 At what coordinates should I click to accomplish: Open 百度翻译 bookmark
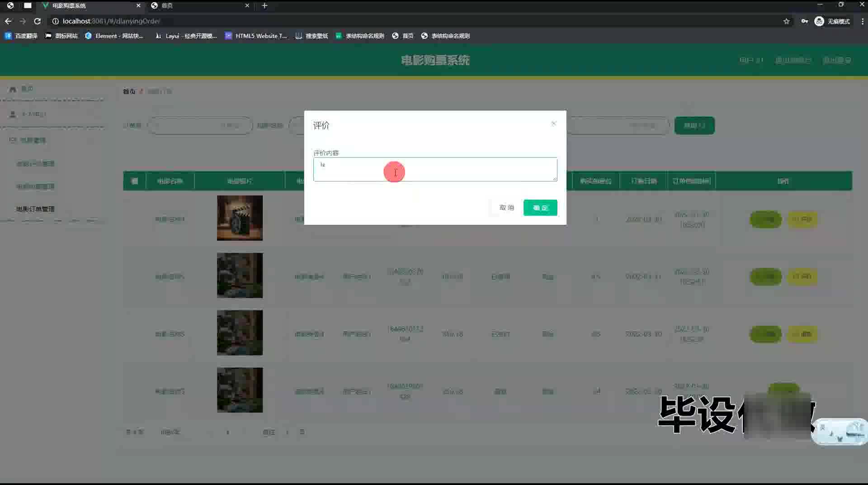click(21, 36)
